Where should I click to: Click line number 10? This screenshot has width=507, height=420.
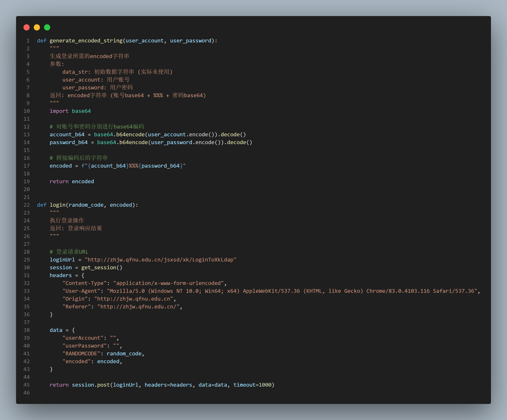(27, 111)
